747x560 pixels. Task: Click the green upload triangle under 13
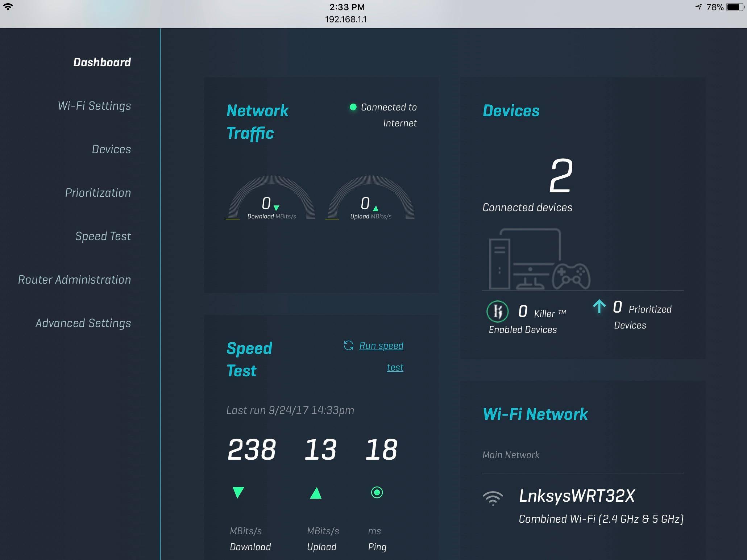316,493
